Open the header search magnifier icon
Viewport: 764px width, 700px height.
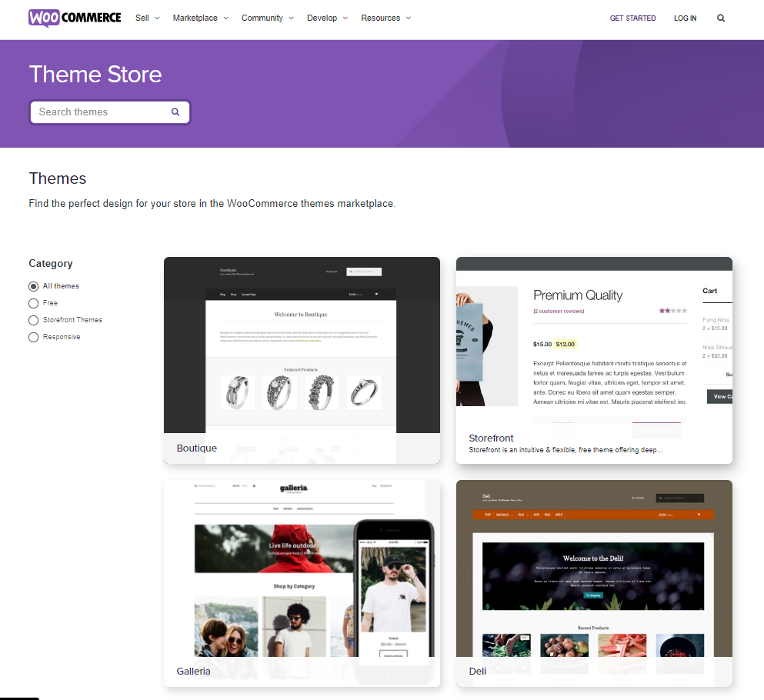[721, 18]
